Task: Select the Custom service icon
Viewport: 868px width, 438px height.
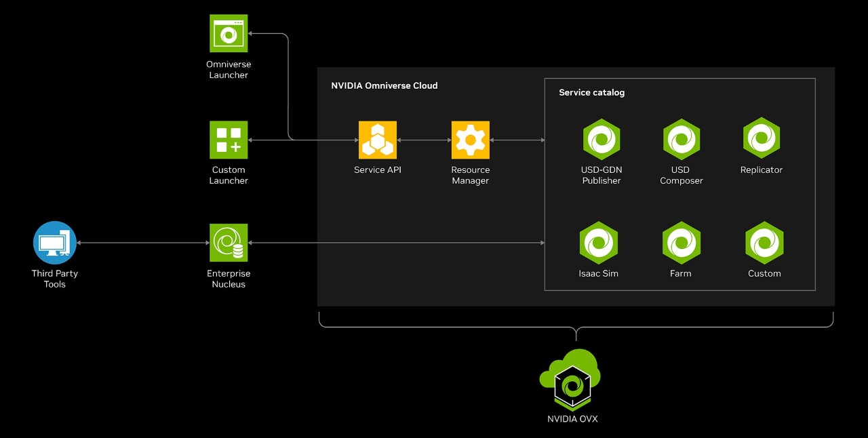Action: pos(764,242)
